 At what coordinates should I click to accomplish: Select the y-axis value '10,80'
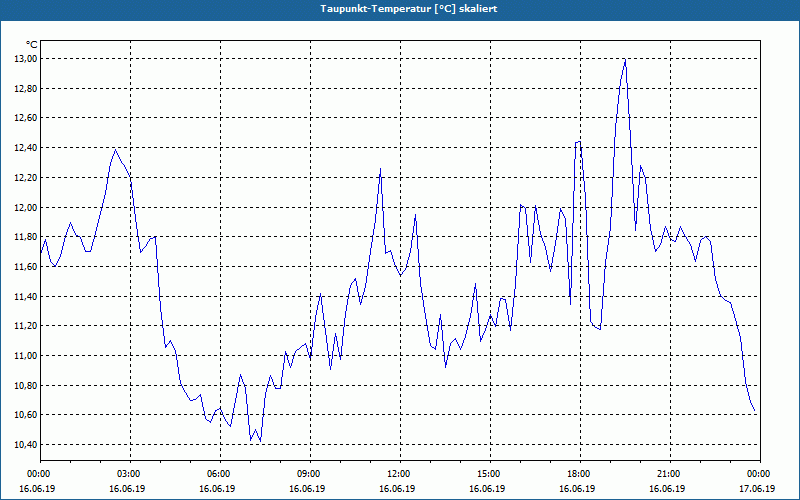(x=26, y=385)
